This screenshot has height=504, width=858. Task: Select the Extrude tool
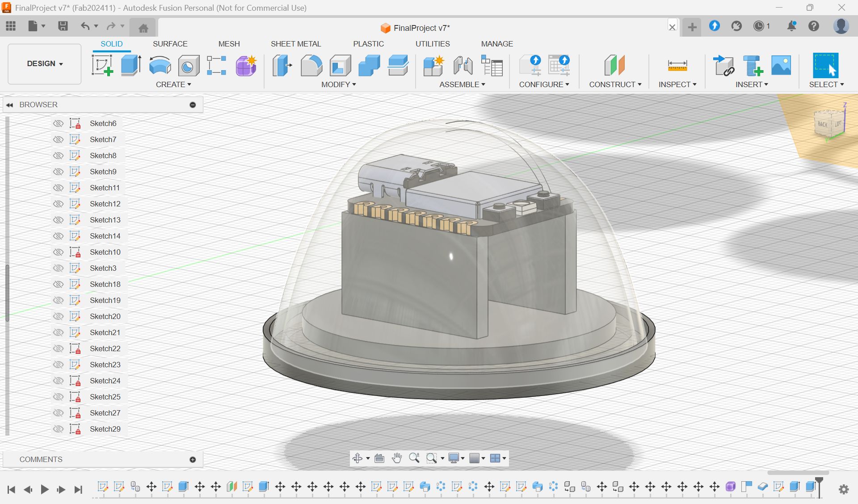coord(131,65)
